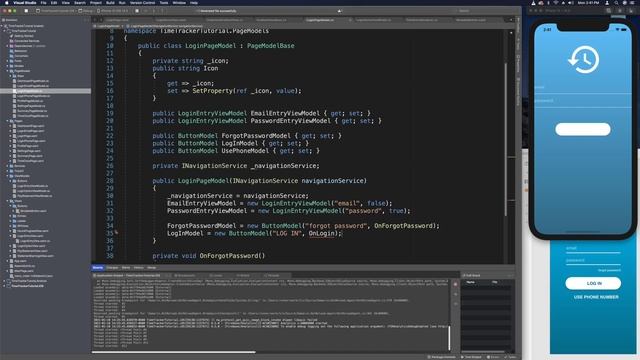Open the File menu

point(43,2)
